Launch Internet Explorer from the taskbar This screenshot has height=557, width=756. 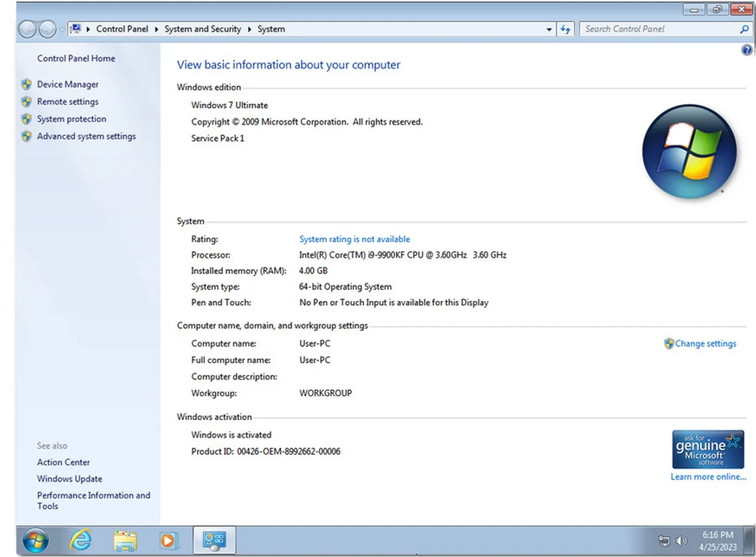81,540
